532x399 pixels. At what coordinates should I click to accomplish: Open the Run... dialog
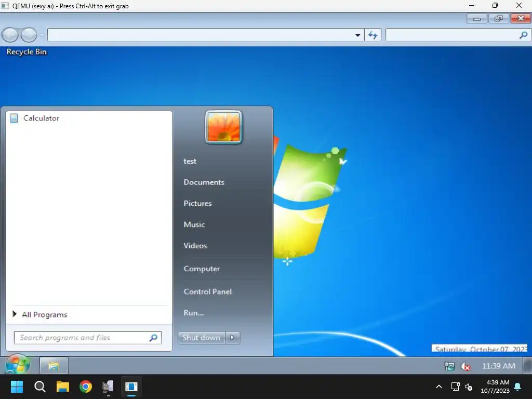pos(194,313)
